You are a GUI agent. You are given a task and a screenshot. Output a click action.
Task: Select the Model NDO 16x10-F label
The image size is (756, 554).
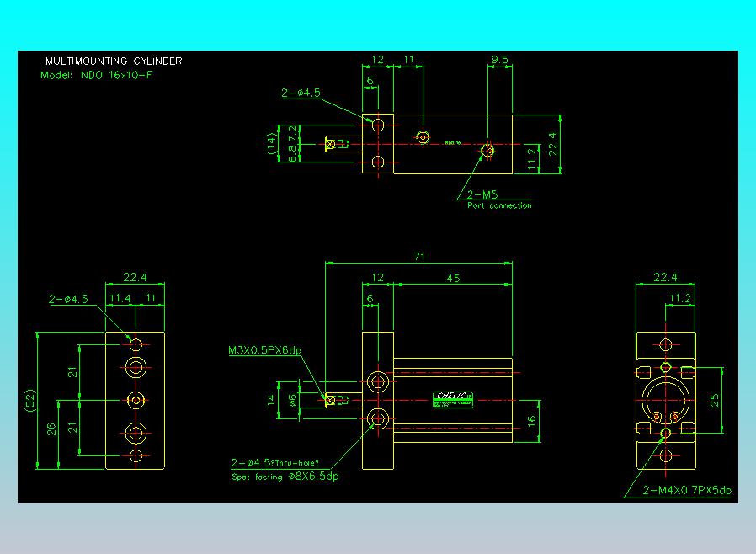(97, 75)
